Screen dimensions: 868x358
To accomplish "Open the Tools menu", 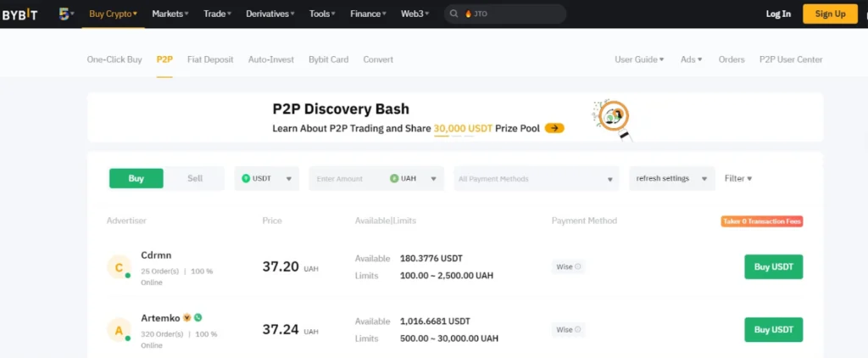I will (x=323, y=14).
